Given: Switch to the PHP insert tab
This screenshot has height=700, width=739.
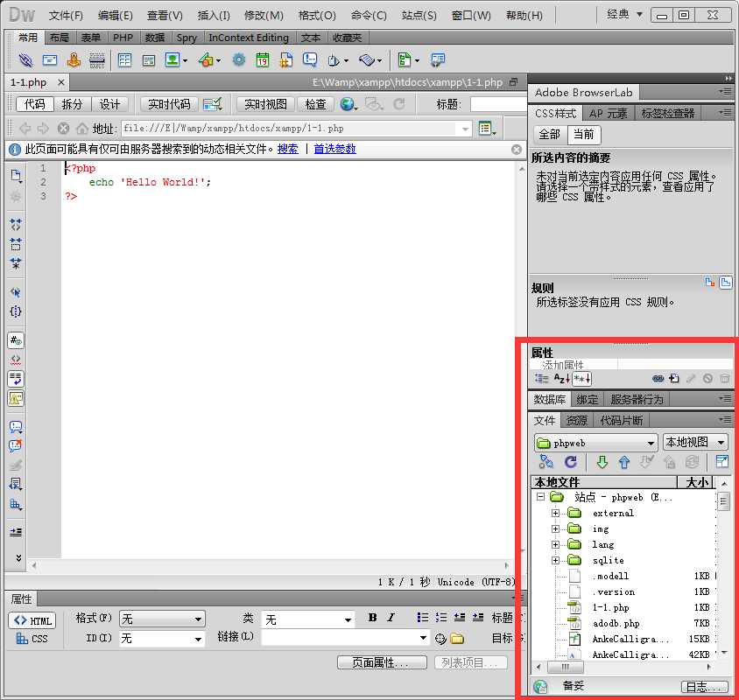Looking at the screenshot, I should coord(123,38).
